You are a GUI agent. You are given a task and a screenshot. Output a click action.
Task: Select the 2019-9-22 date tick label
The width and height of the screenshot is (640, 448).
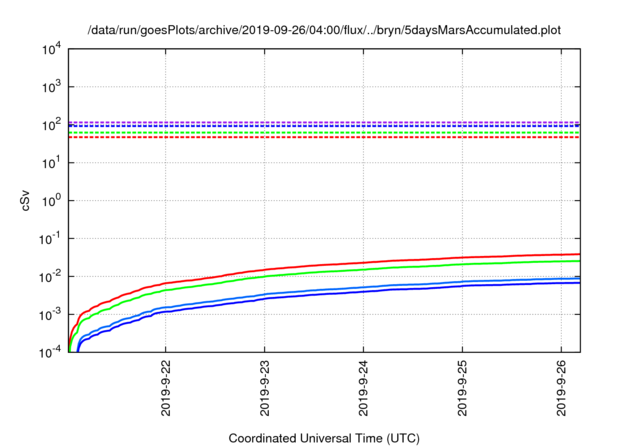(x=165, y=386)
